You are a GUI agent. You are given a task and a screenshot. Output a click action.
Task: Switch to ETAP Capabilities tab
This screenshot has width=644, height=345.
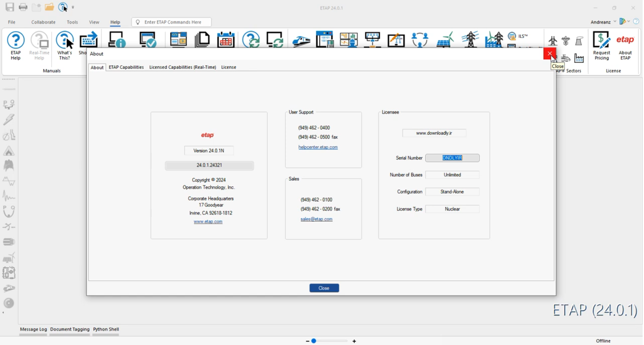[x=126, y=67]
